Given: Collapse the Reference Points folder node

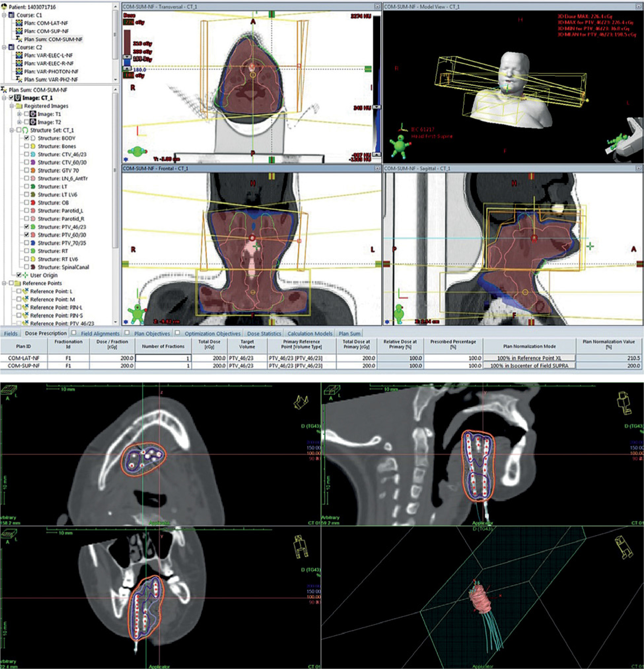Looking at the screenshot, I should (x=4, y=283).
